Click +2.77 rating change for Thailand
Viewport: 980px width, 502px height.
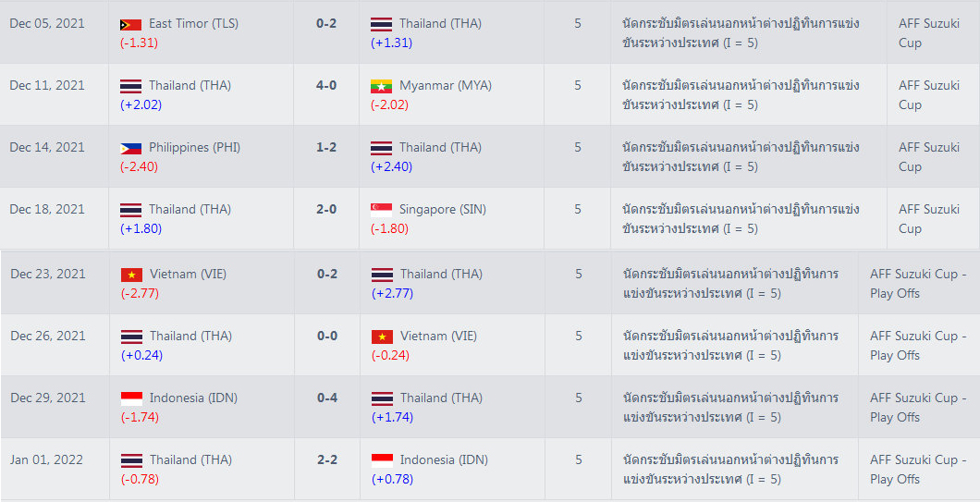tap(392, 293)
